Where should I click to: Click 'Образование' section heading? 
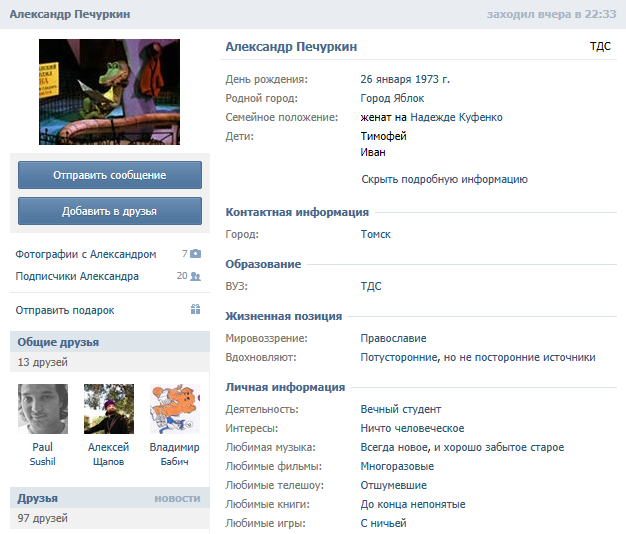coord(263,264)
